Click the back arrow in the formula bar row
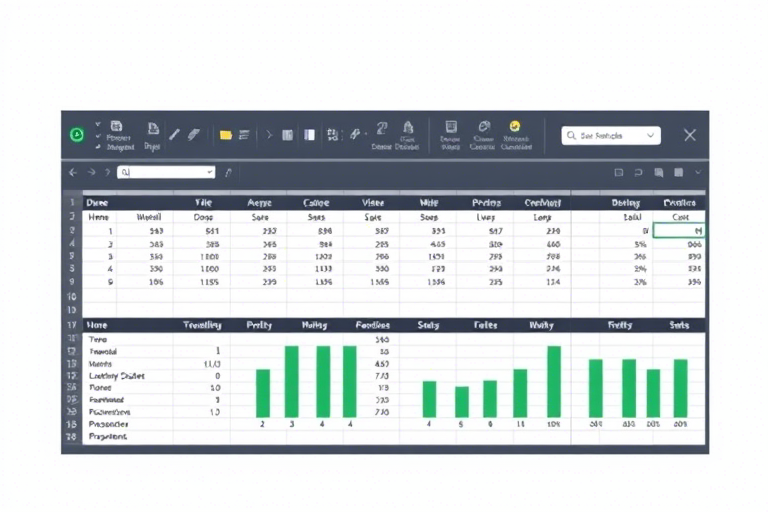 pyautogui.click(x=73, y=172)
